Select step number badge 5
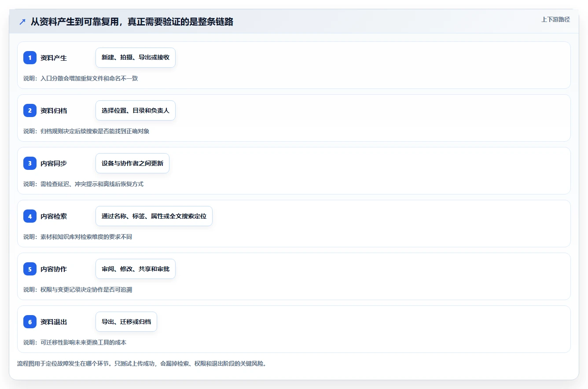 point(30,269)
